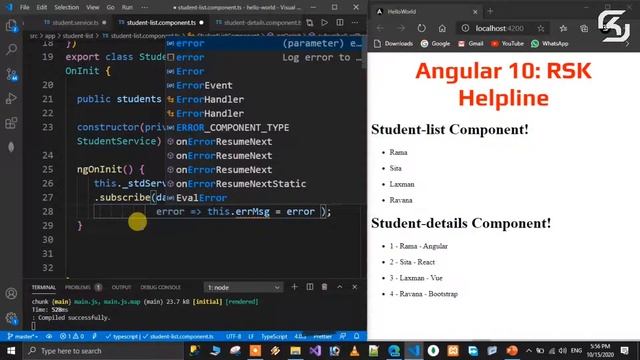Screen dimensions: 640x360
Task: Maximize terminal panel with chevron up
Action: coord(340,287)
